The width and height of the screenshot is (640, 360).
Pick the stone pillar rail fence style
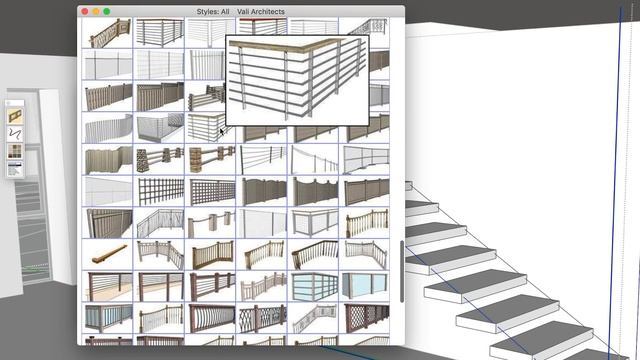(x=159, y=160)
